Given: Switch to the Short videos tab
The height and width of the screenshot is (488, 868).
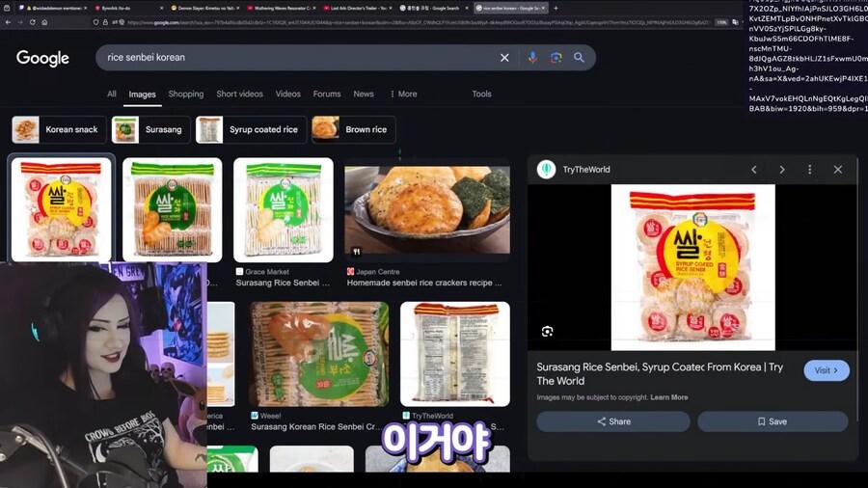Looking at the screenshot, I should point(239,95).
